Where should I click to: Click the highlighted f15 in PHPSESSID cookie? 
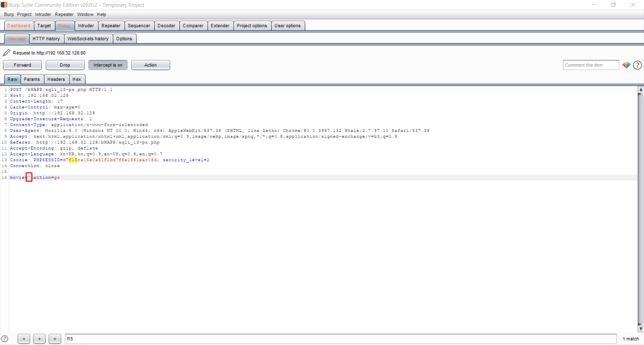73,160
